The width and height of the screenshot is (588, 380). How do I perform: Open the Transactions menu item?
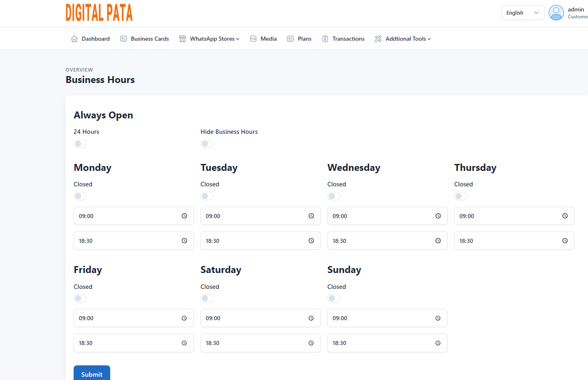pos(343,39)
